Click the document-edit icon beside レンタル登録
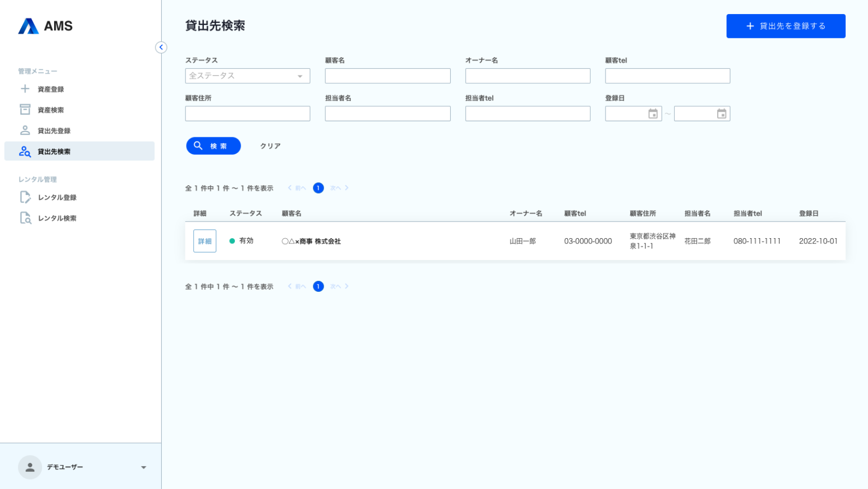Screen dimensions: 868x489 25,197
